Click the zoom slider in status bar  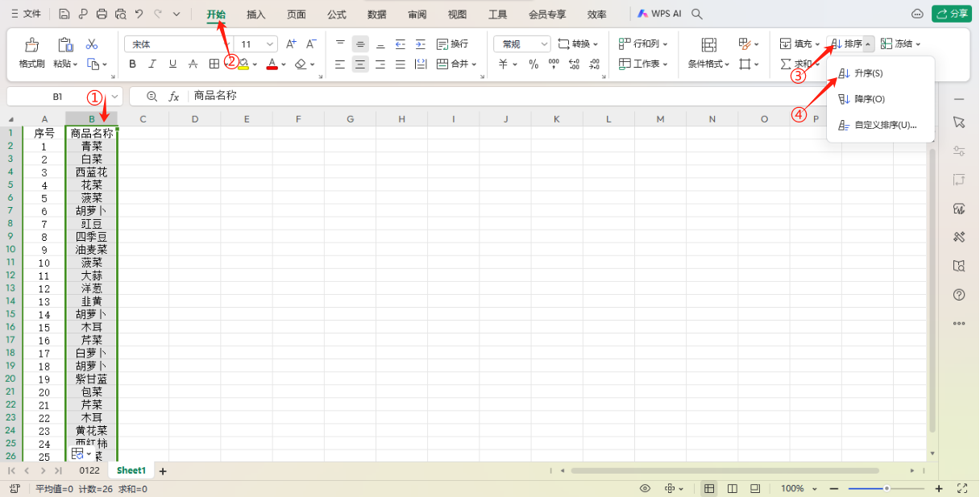pyautogui.click(x=885, y=488)
